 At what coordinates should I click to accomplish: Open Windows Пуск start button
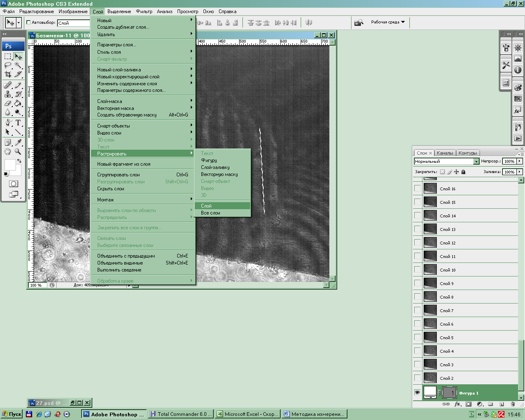coord(11,414)
